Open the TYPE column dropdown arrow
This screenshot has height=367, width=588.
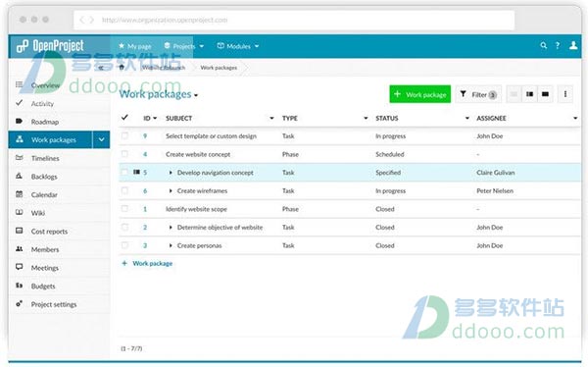366,118
